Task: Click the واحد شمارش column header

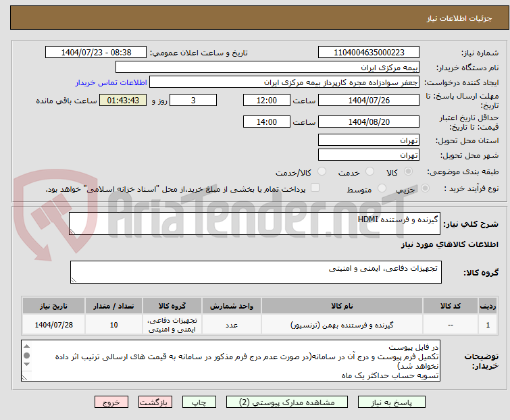Action: click(232, 306)
